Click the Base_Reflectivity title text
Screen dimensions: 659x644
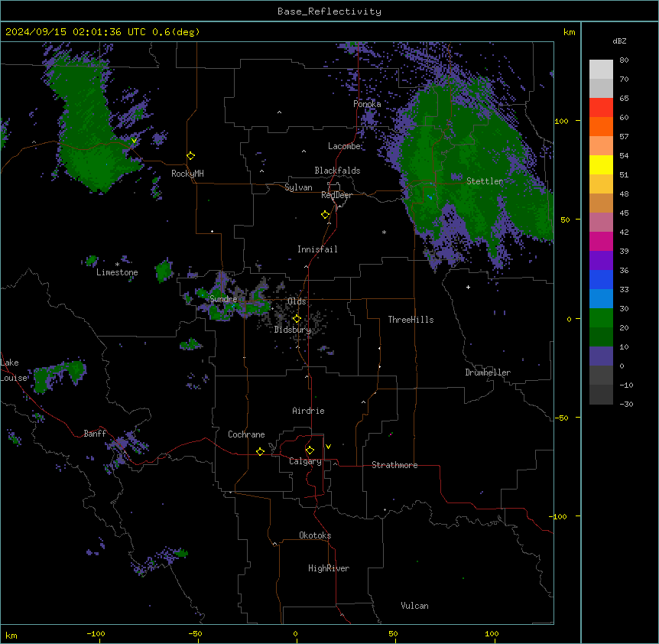[x=329, y=11]
